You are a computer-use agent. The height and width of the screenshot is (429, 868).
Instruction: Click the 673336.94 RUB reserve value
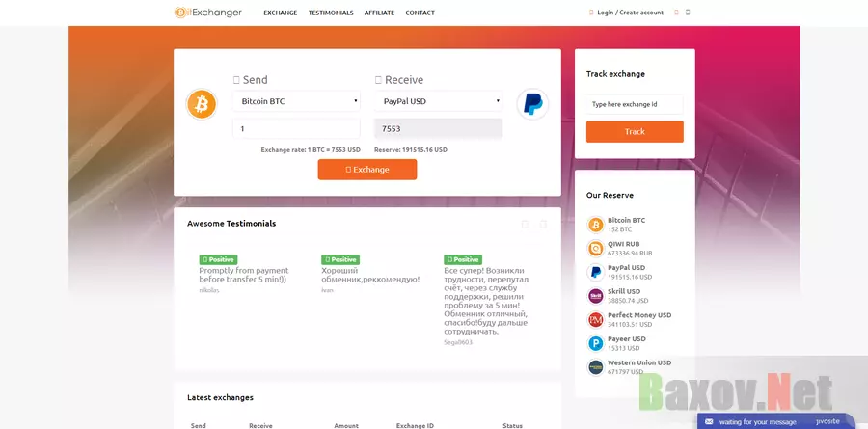pyautogui.click(x=630, y=253)
